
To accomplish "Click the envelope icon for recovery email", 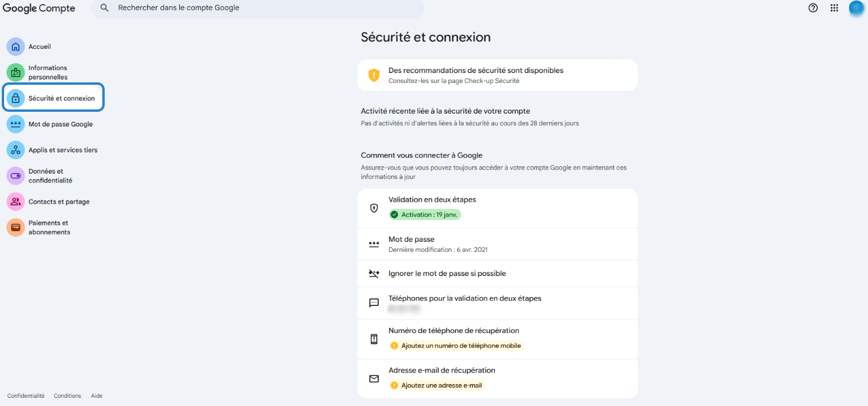I will click(374, 379).
